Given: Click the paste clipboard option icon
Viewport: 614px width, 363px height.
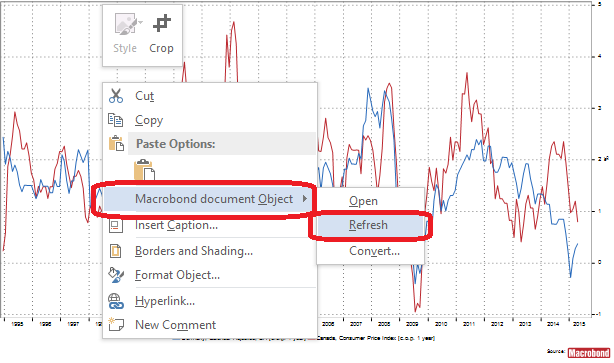Looking at the screenshot, I should point(144,170).
